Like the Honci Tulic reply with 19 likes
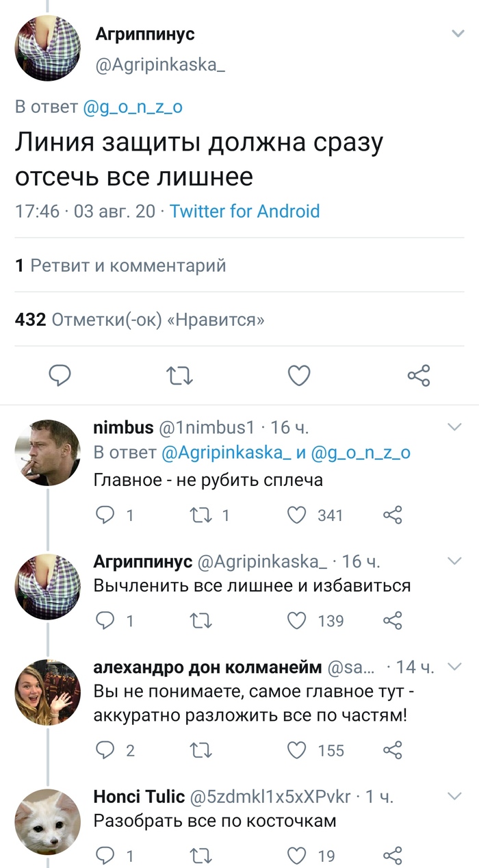Screen dimensions: 479x868 [296, 856]
